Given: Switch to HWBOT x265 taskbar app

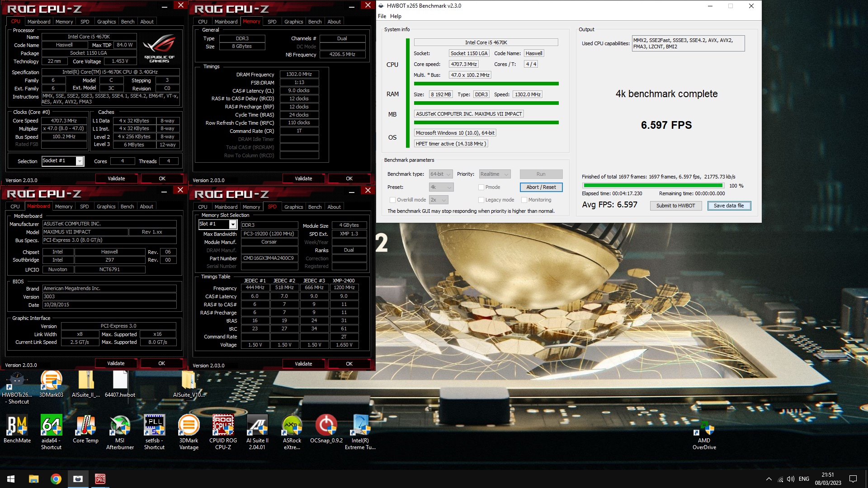Looking at the screenshot, I should click(x=78, y=479).
